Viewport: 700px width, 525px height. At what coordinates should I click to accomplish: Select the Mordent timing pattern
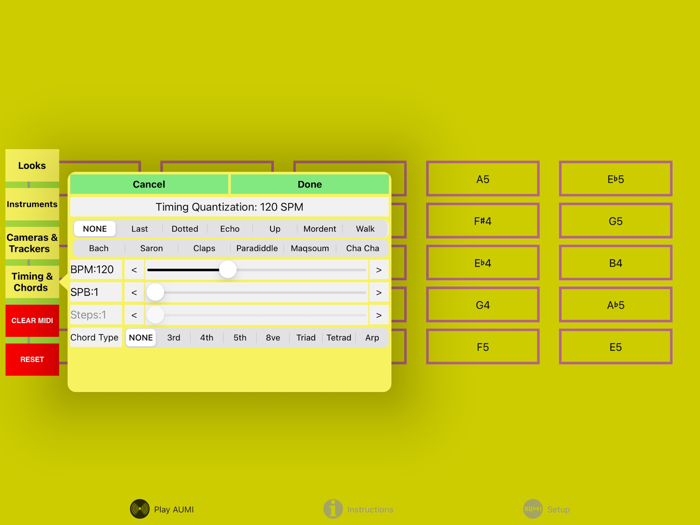coord(320,229)
